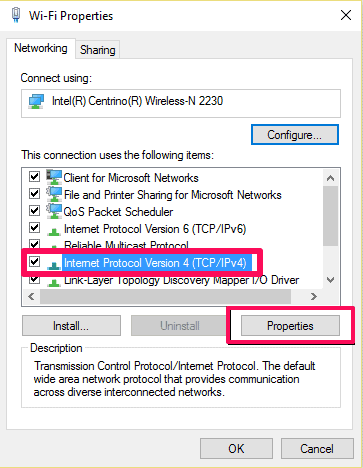
Task: Click the Wi-Fi adapter icon in the title bar
Action: click(x=15, y=15)
